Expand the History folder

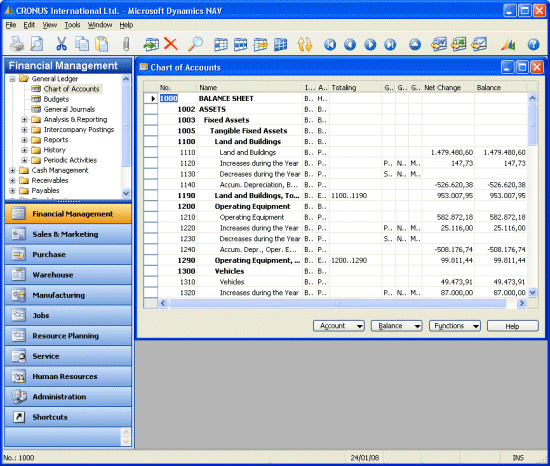pos(24,150)
